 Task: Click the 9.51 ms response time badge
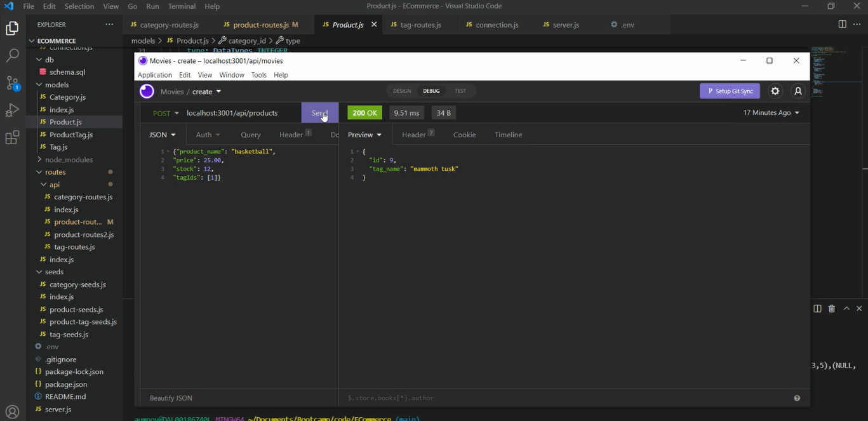tap(406, 112)
